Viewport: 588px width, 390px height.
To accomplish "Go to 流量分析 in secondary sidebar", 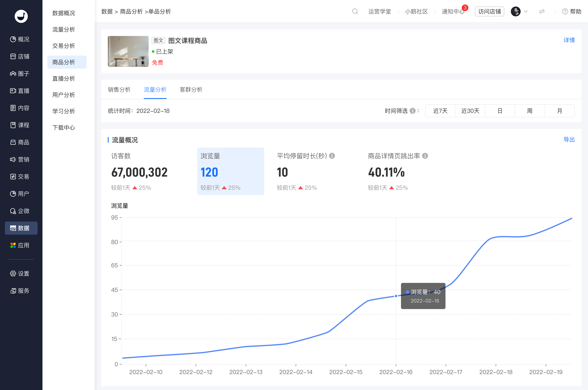I will click(x=63, y=29).
